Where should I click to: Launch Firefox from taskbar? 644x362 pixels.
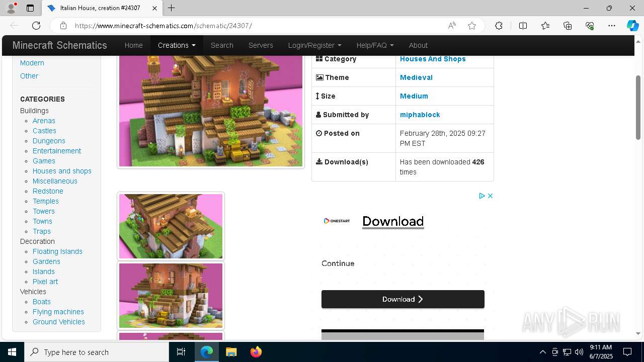coord(256,352)
